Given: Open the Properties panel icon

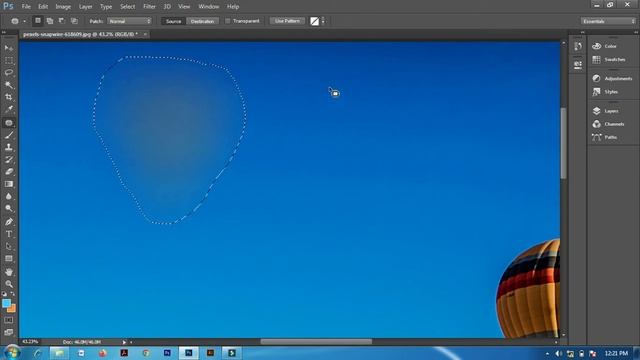Looking at the screenshot, I should 578,65.
